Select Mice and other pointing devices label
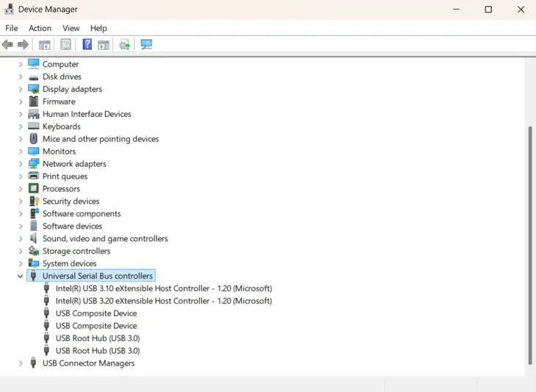Viewport: 536px width, 392px height. click(101, 139)
